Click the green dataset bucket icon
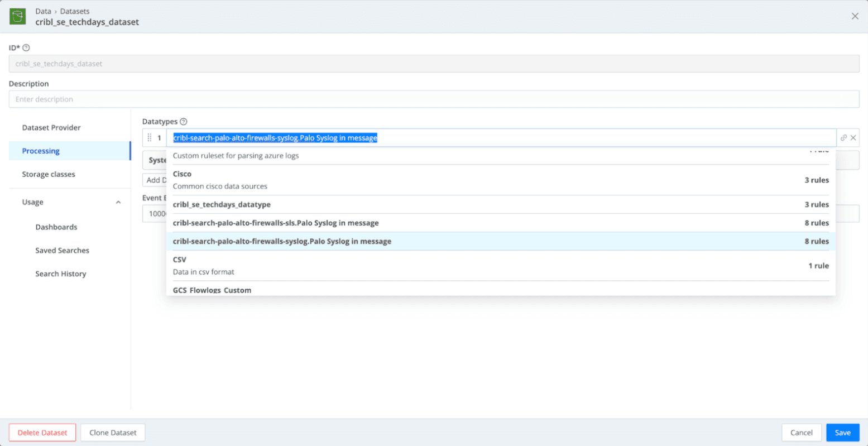This screenshot has height=446, width=868. pos(18,17)
